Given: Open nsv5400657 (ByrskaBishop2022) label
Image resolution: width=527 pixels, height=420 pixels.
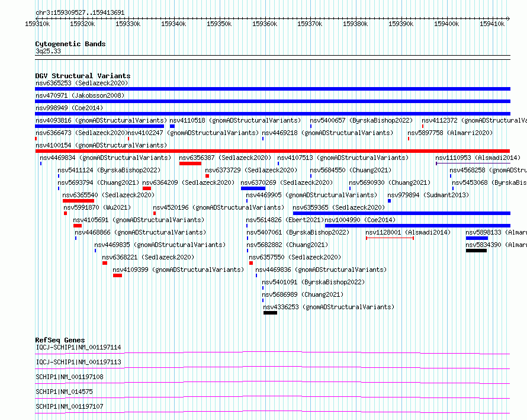Looking at the screenshot, I should [x=361, y=120].
